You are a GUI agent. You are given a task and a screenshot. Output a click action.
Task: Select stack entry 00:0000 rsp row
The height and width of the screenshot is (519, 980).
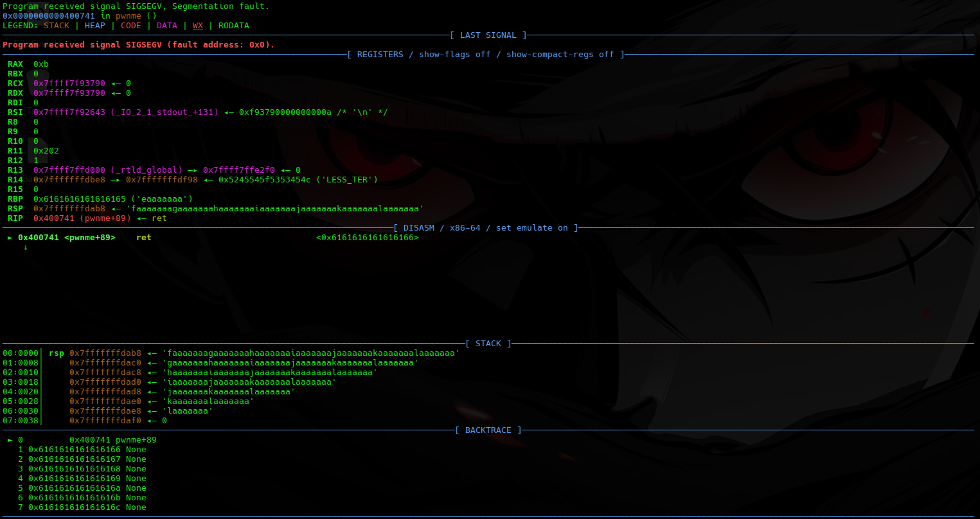tap(231, 353)
